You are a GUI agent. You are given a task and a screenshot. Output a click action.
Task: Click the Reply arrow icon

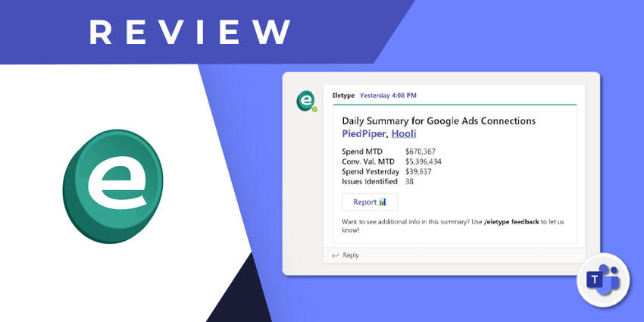coord(336,256)
